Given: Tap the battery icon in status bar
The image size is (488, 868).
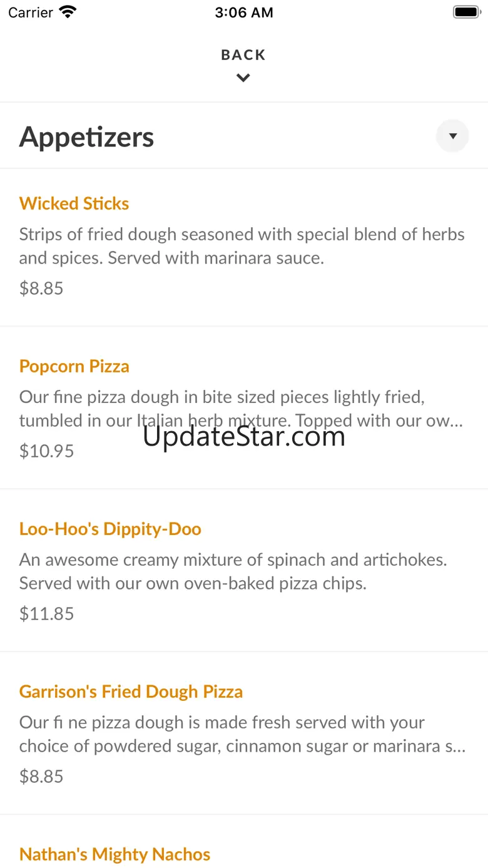Looking at the screenshot, I should (x=465, y=12).
